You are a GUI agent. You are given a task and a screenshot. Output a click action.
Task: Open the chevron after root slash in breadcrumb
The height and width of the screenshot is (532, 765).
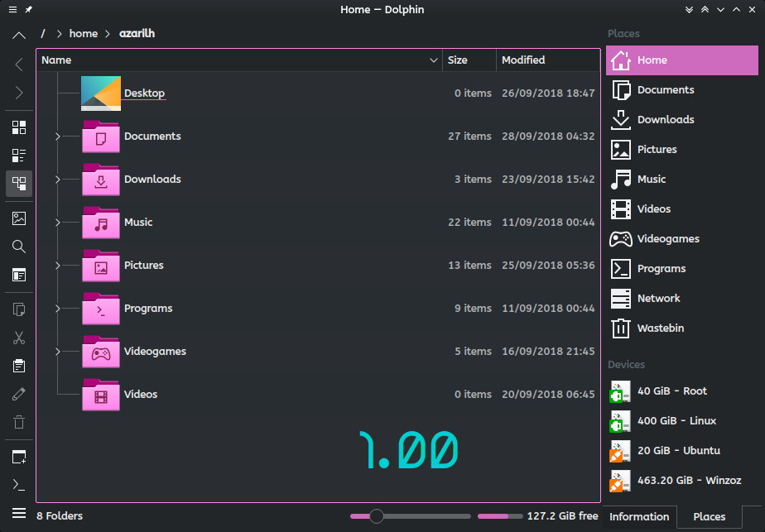[59, 34]
